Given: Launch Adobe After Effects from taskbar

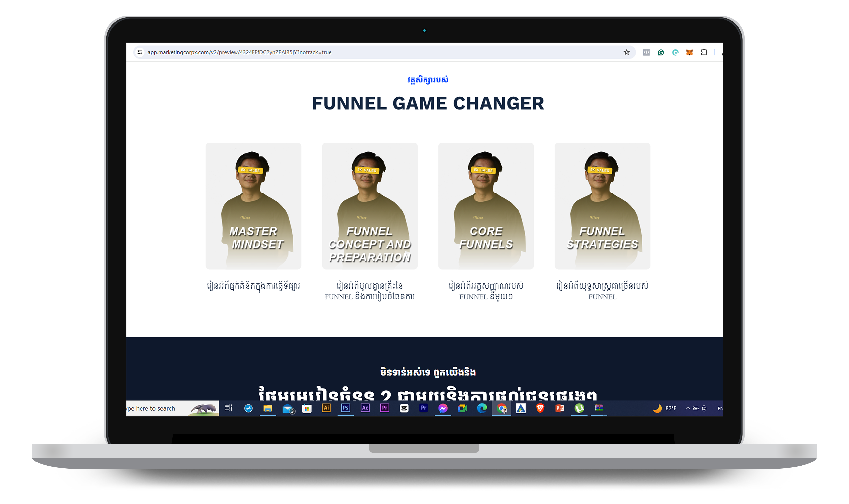Looking at the screenshot, I should tap(365, 408).
